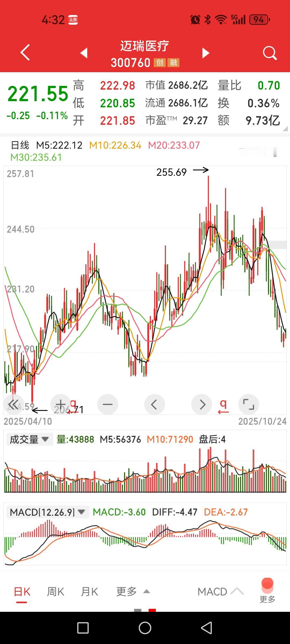Select the 月K tab
Image resolution: width=290 pixels, height=644 pixels.
pos(89,592)
